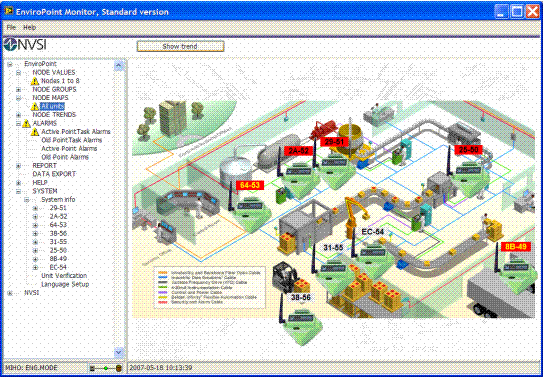Image resolution: width=544 pixels, height=377 pixels.
Task: Expand the 29-51 entry under System info
Action: pyautogui.click(x=35, y=208)
